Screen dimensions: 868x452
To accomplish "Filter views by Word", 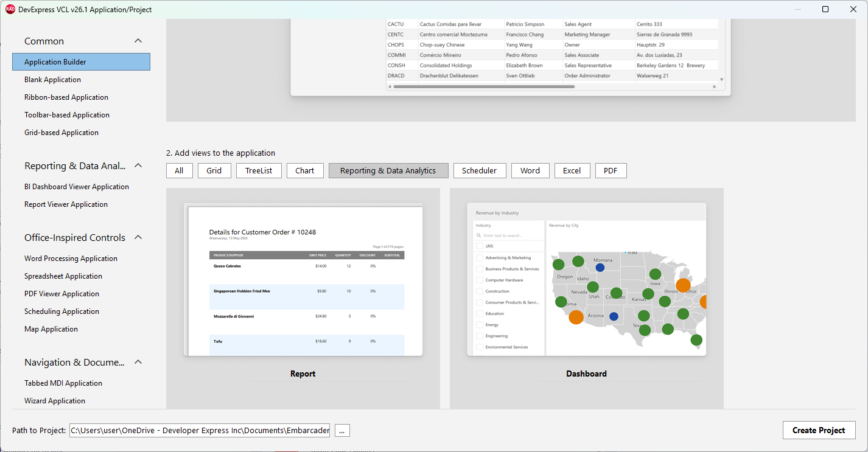I will tap(530, 171).
